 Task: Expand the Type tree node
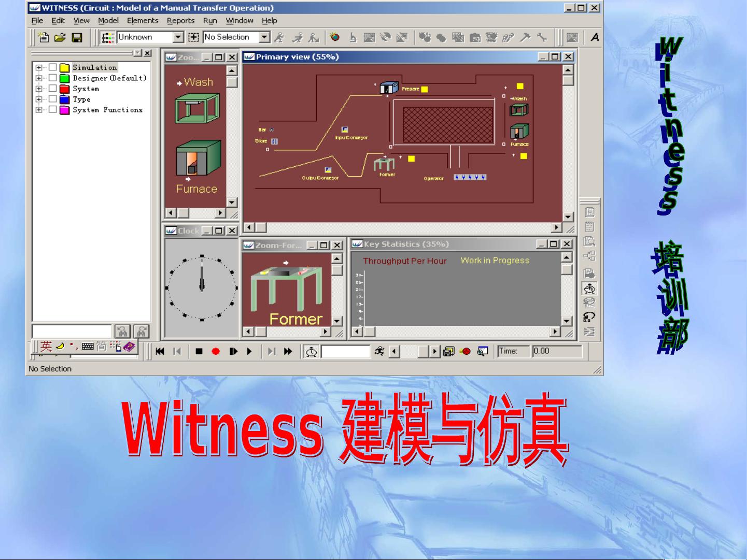38,99
